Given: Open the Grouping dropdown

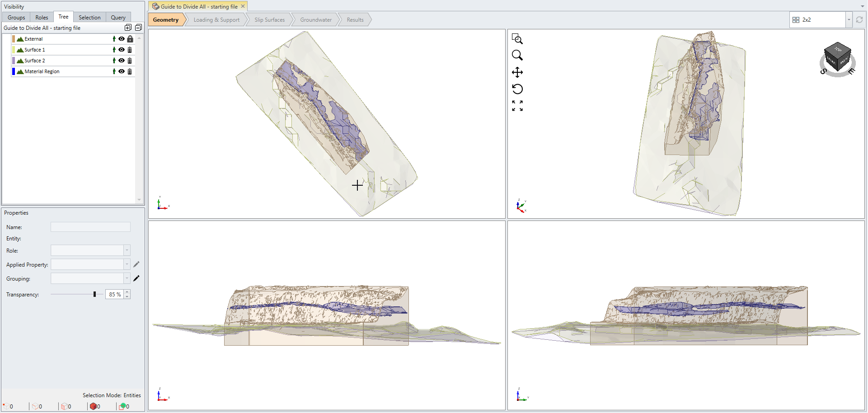Looking at the screenshot, I should click(127, 278).
